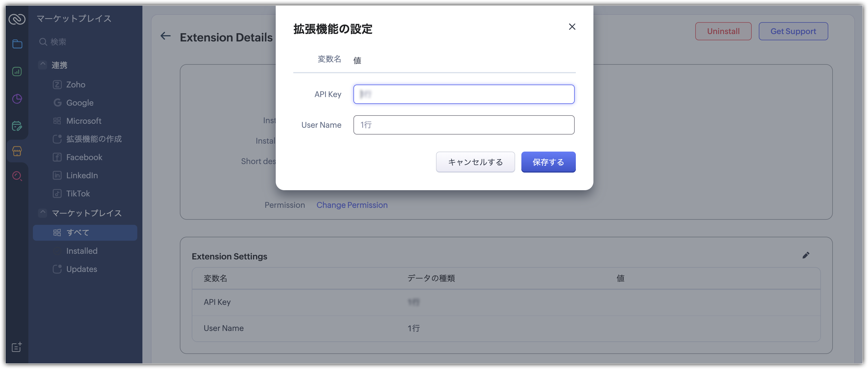This screenshot has width=868, height=369.
Task: Click the Change Permission link
Action: 352,205
